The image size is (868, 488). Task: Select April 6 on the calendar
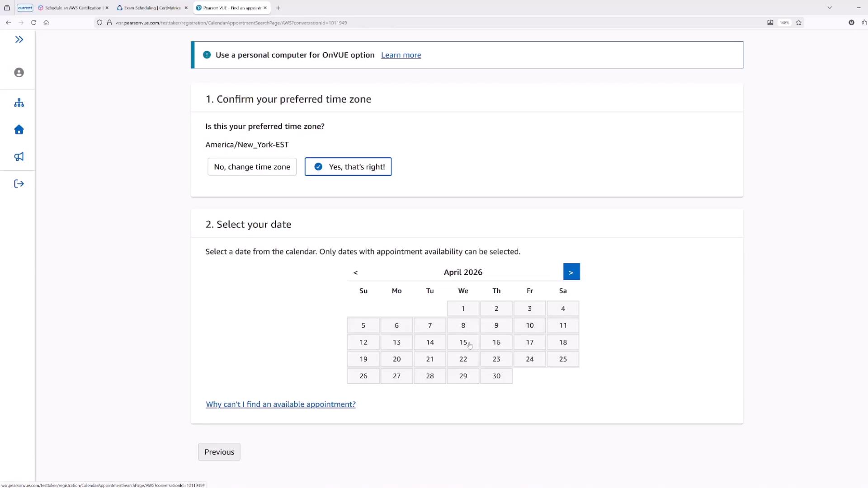pos(396,325)
